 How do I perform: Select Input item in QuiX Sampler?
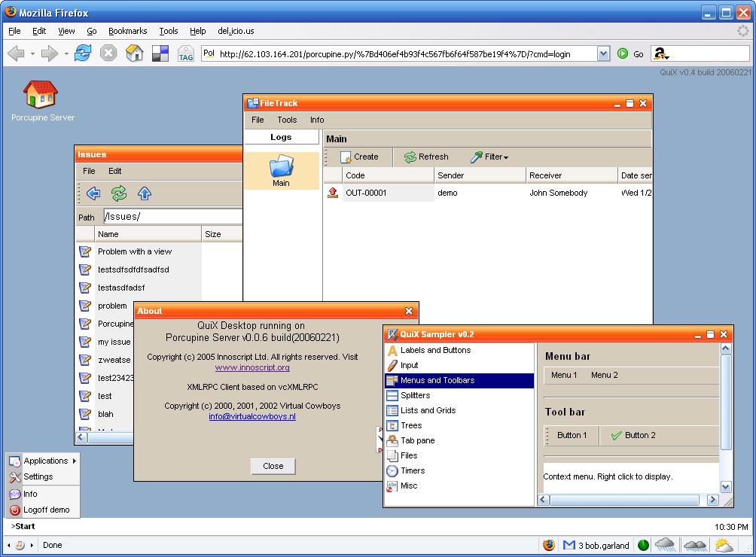[409, 365]
